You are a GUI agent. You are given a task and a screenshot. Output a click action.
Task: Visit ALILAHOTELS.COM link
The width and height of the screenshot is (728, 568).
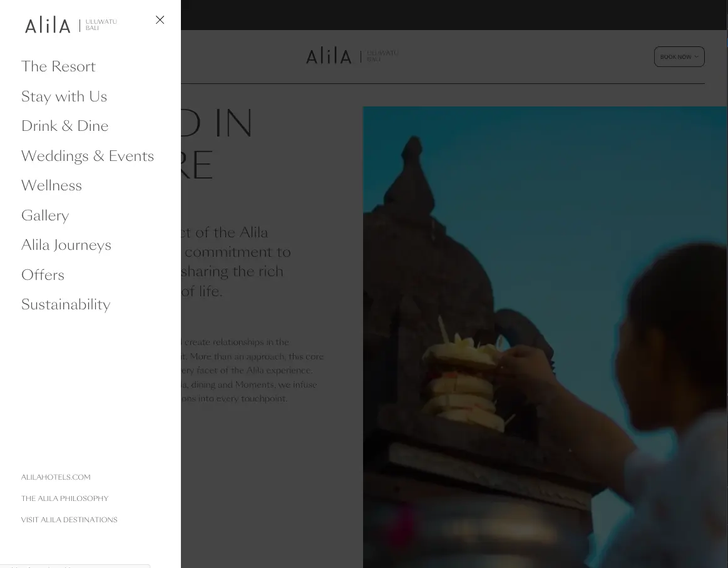(56, 477)
